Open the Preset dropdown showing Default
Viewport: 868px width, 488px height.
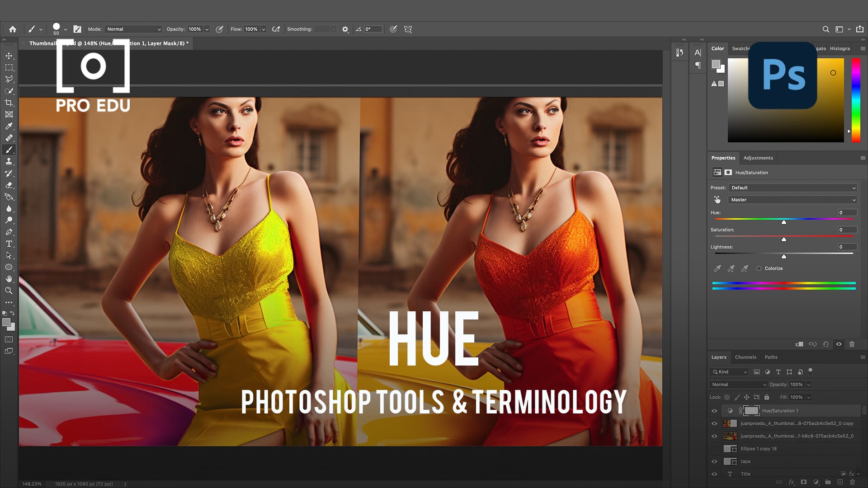(x=792, y=188)
